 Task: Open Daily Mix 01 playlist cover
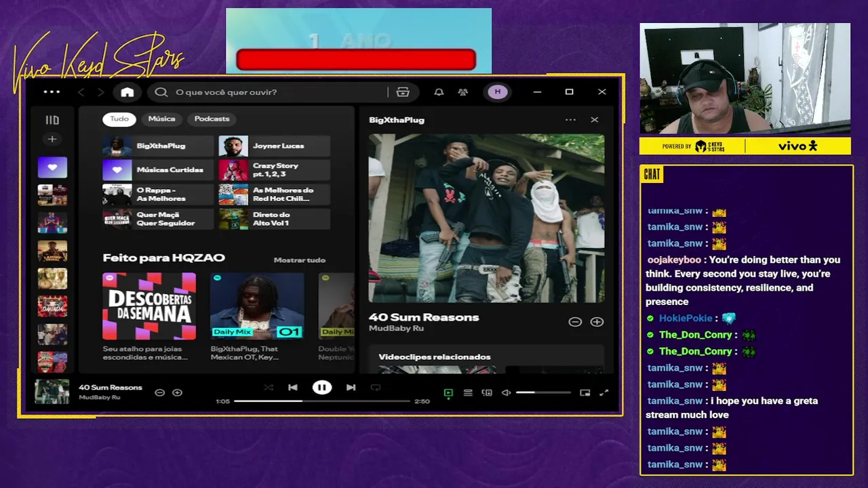pyautogui.click(x=257, y=306)
